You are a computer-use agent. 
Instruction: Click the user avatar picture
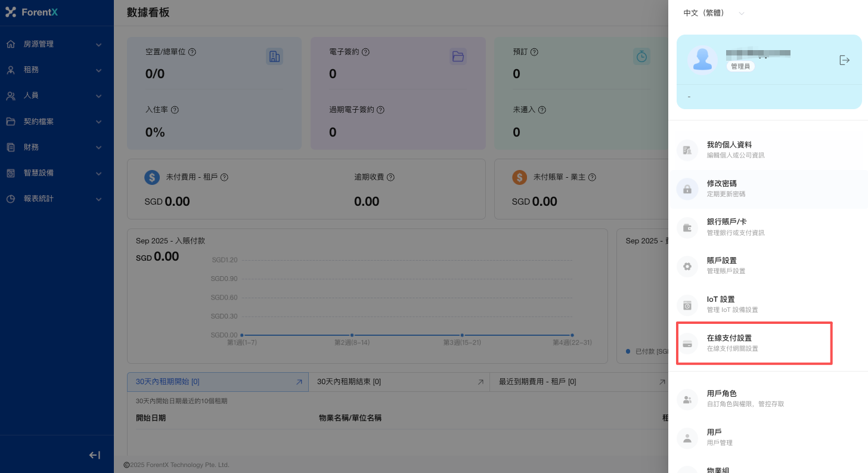click(x=702, y=60)
